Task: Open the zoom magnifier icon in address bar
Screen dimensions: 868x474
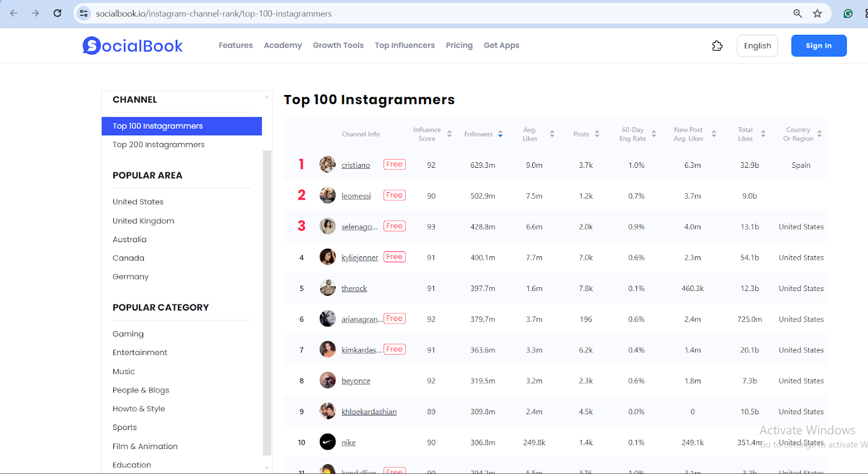Action: pos(797,14)
